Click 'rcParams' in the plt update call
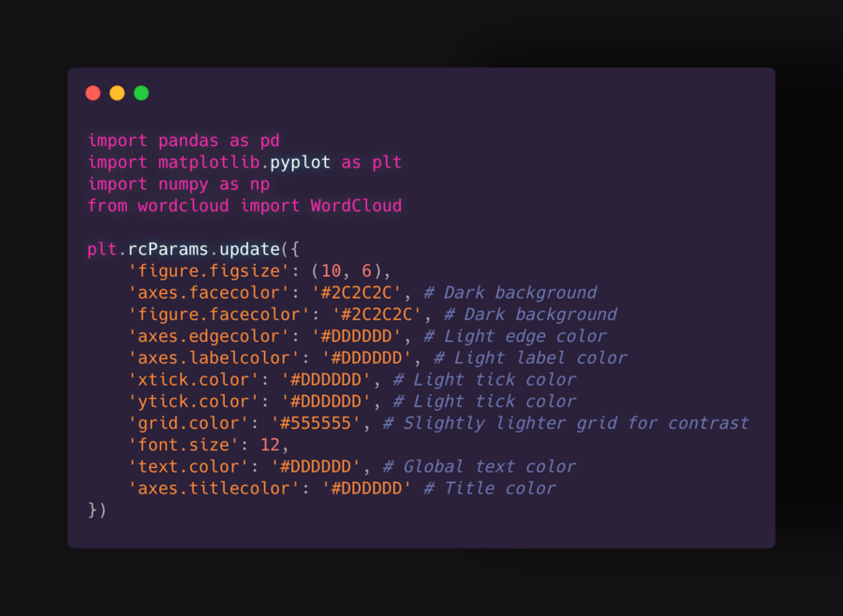 [169, 249]
